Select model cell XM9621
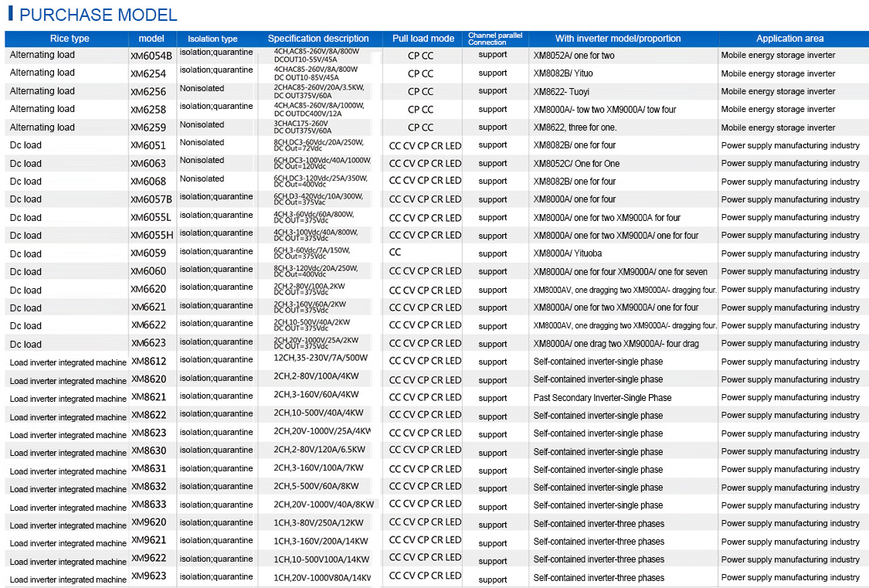The image size is (869, 588). (148, 540)
